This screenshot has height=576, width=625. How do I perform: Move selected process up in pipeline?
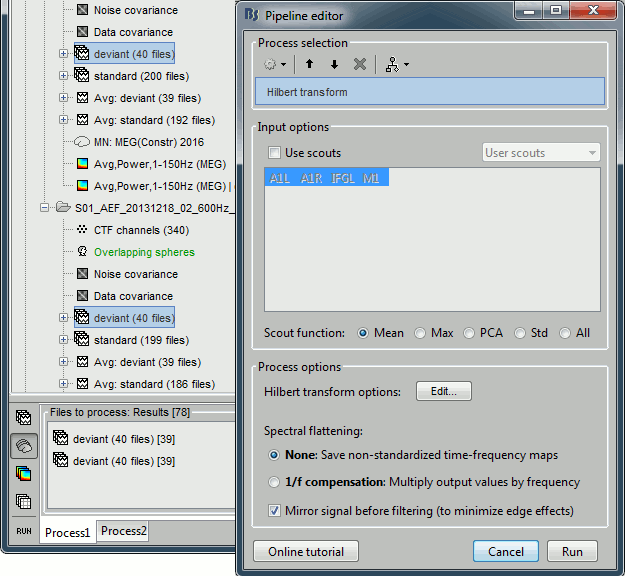[310, 63]
